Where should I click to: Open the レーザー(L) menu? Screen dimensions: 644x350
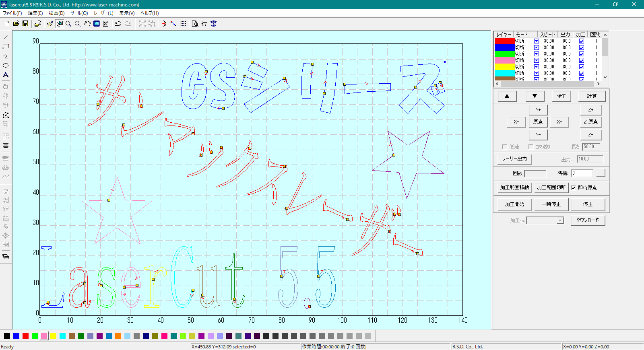click(x=104, y=13)
